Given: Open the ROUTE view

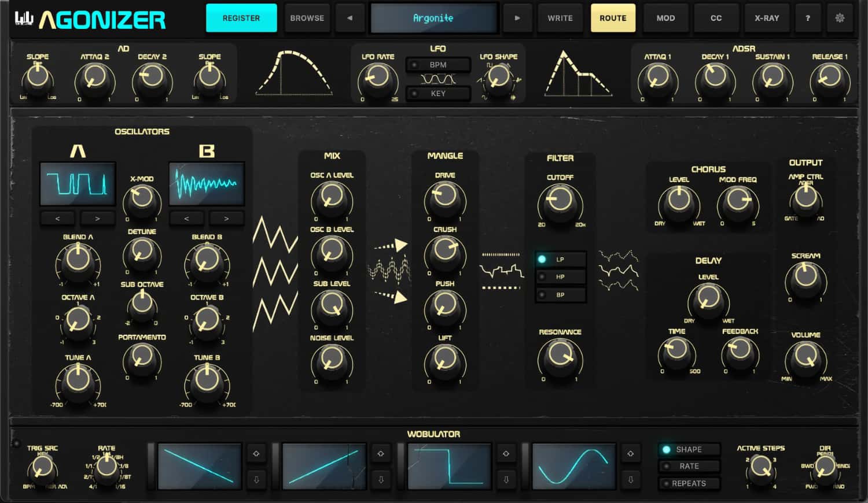Looking at the screenshot, I should (613, 18).
